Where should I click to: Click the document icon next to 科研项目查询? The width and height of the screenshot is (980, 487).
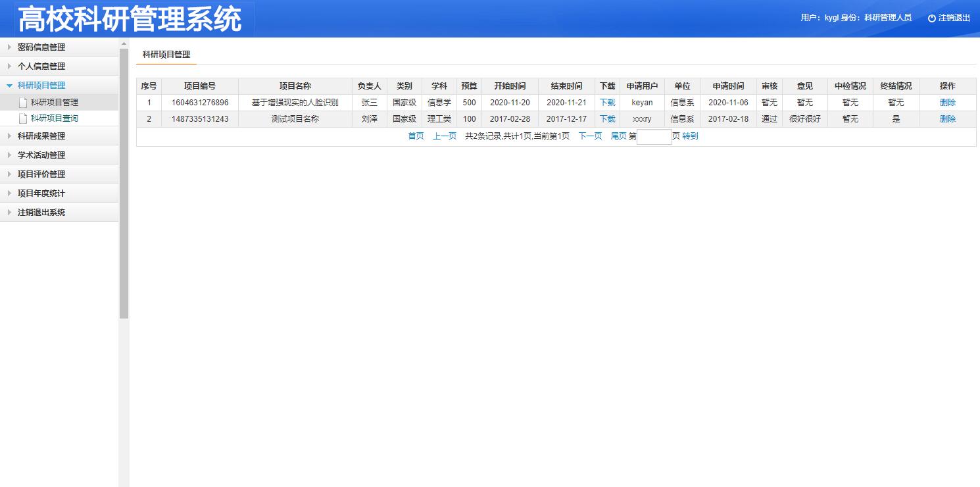[23, 118]
